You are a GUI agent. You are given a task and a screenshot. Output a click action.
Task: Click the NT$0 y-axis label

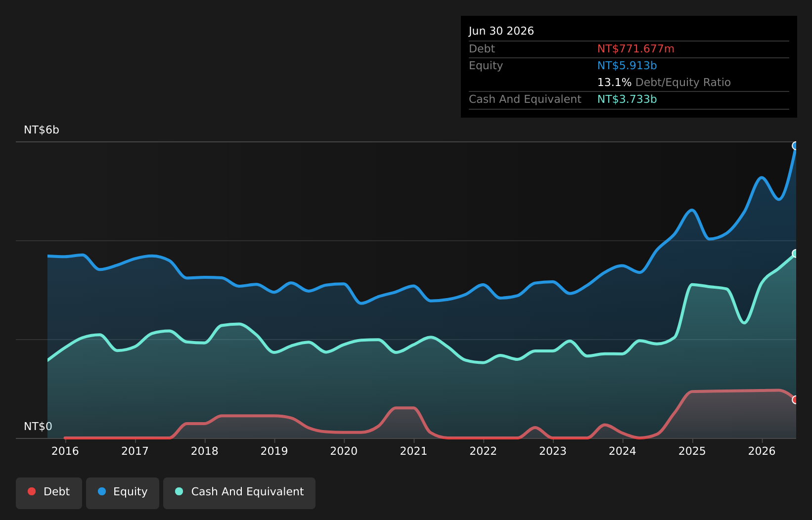pyautogui.click(x=38, y=427)
